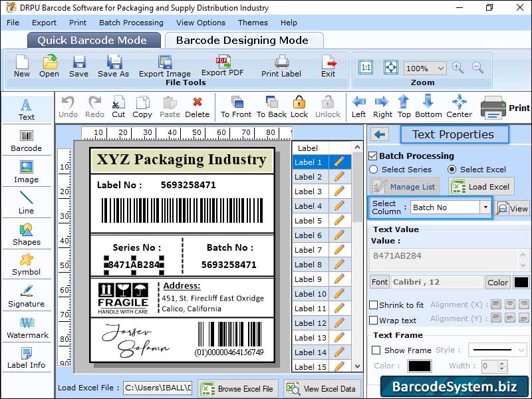
Task: Open Label Info from sidebar
Action: (x=27, y=358)
